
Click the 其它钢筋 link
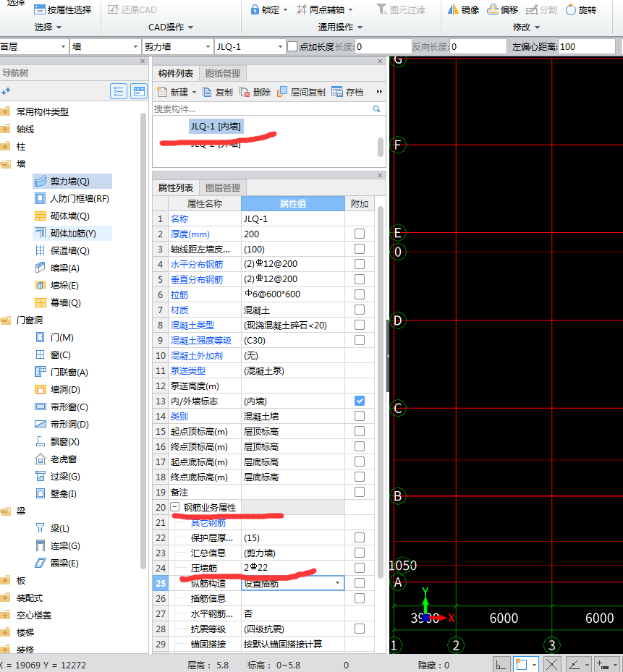pos(208,522)
